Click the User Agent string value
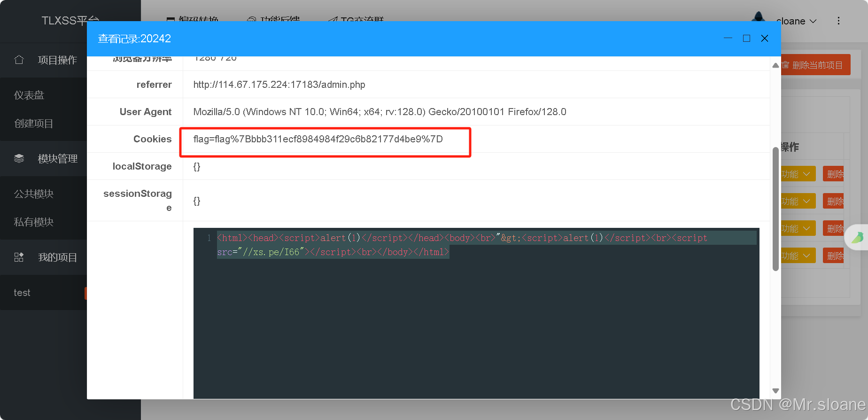 [380, 112]
